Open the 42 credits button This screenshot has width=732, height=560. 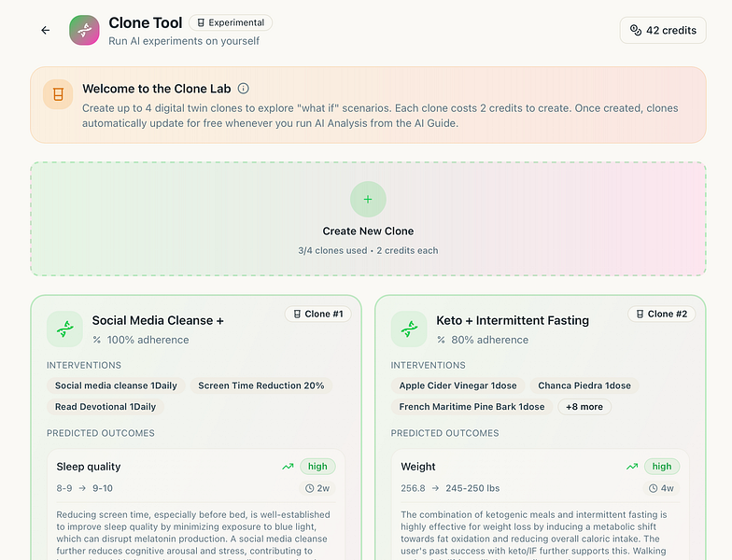(x=663, y=30)
